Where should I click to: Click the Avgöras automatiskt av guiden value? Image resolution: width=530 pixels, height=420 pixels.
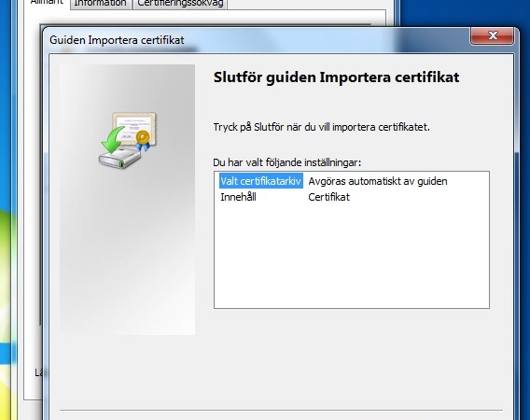(378, 181)
